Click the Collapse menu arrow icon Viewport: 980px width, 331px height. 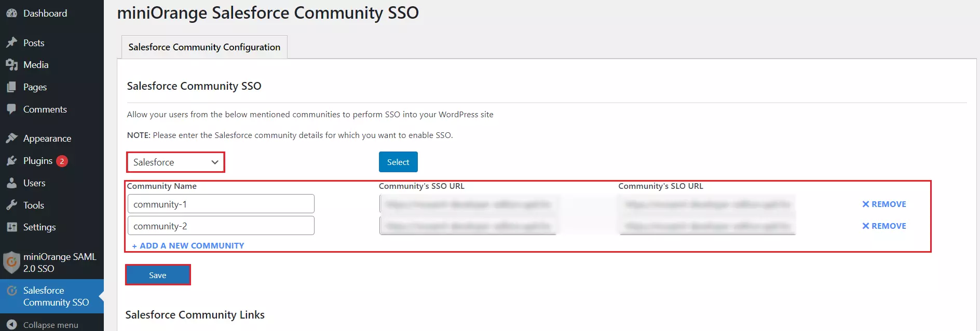pyautogui.click(x=11, y=325)
